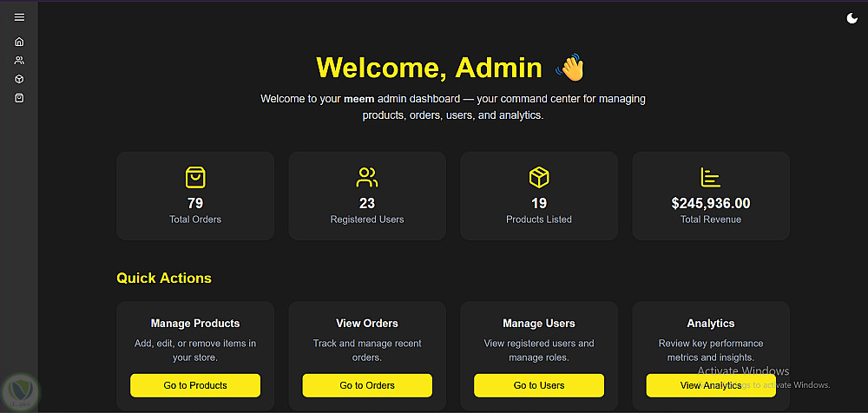Click 'View registered users and manage roles.' text

pos(539,351)
